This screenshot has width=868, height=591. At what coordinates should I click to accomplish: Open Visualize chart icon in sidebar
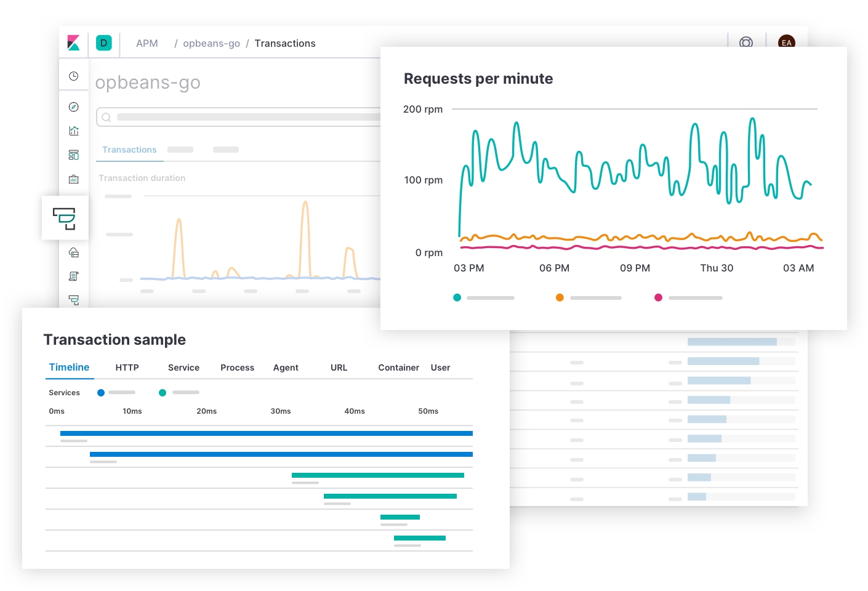[74, 131]
